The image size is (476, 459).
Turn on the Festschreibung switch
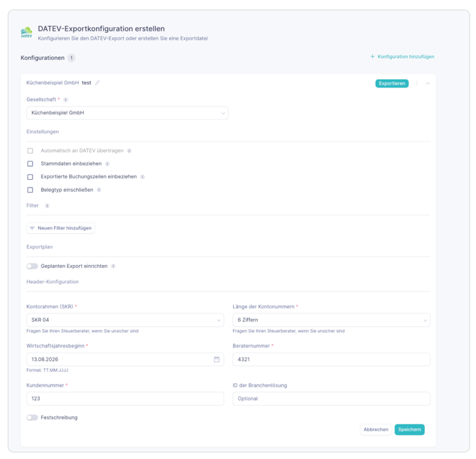[32, 418]
